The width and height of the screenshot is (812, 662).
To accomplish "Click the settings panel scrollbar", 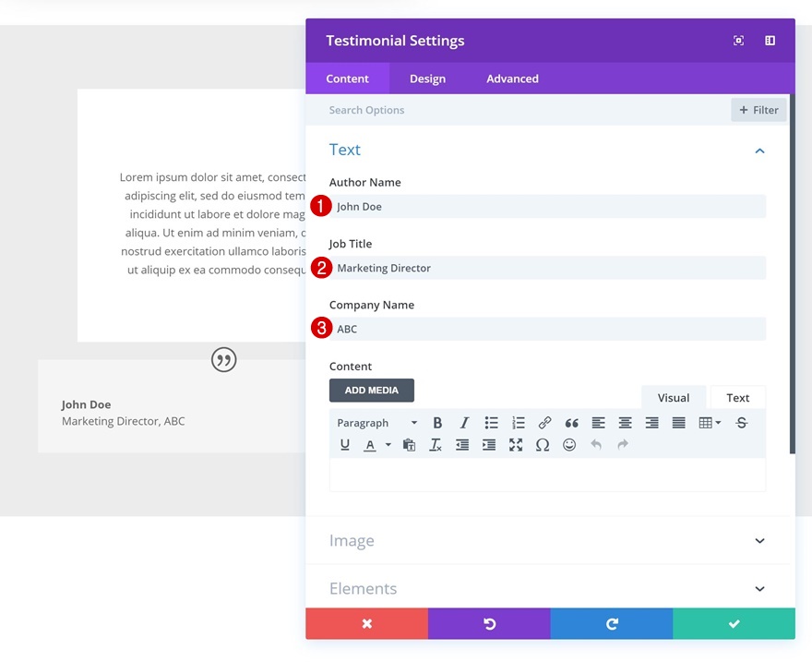I will click(x=793, y=273).
